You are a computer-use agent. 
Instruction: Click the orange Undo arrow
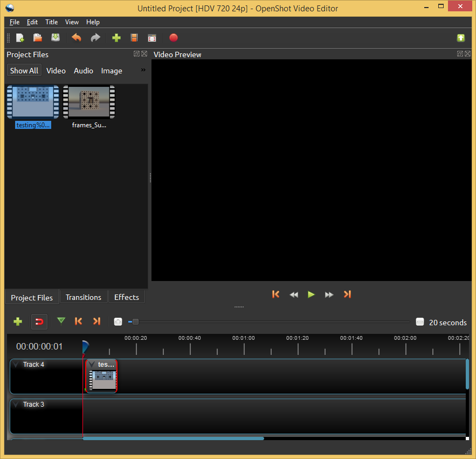click(77, 38)
